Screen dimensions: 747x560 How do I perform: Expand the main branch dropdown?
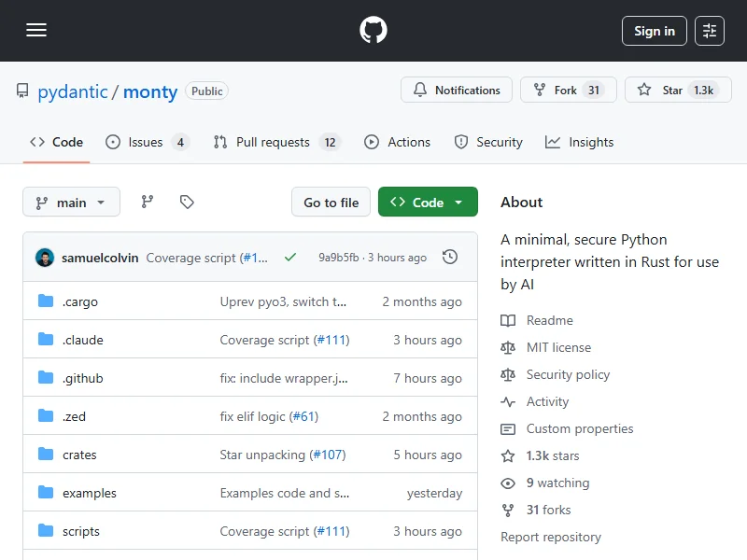click(71, 203)
